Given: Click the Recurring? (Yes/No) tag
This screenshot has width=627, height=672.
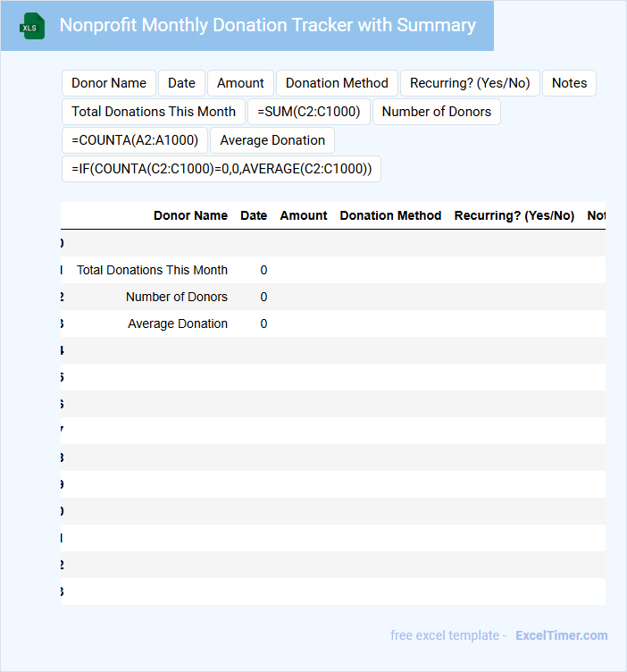Looking at the screenshot, I should [470, 83].
